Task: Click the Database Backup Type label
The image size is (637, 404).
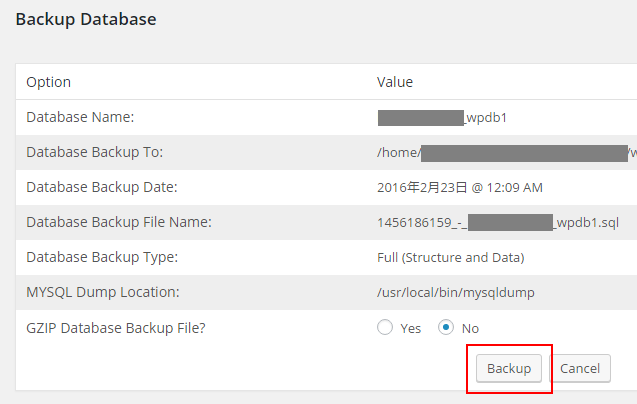Action: [x=101, y=257]
